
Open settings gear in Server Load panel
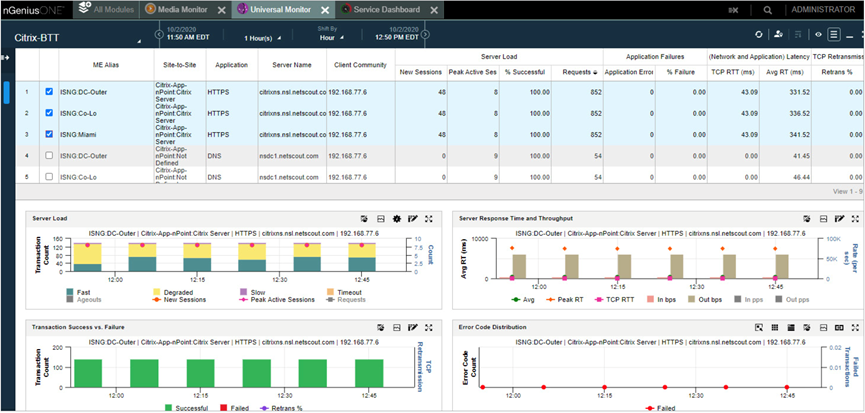tap(396, 218)
